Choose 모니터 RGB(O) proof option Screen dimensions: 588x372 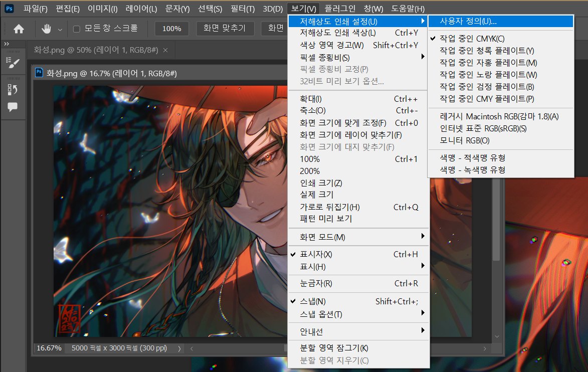pyautogui.click(x=501, y=140)
